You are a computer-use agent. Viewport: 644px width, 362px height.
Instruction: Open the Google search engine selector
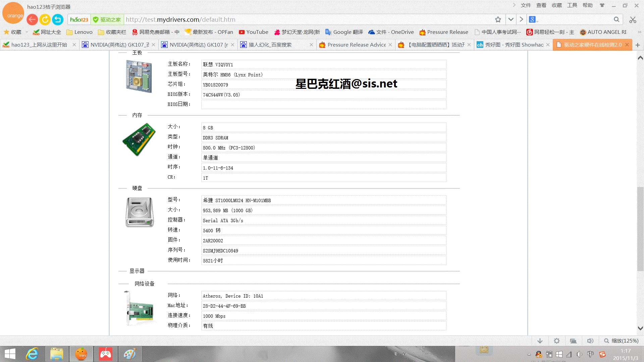click(533, 19)
